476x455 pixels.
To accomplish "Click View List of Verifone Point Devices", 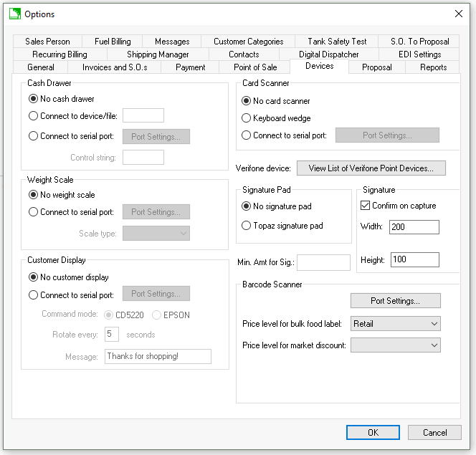I will click(371, 168).
